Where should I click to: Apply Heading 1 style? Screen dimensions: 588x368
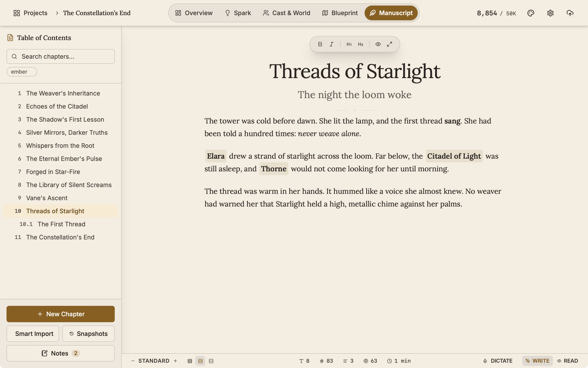pyautogui.click(x=349, y=44)
